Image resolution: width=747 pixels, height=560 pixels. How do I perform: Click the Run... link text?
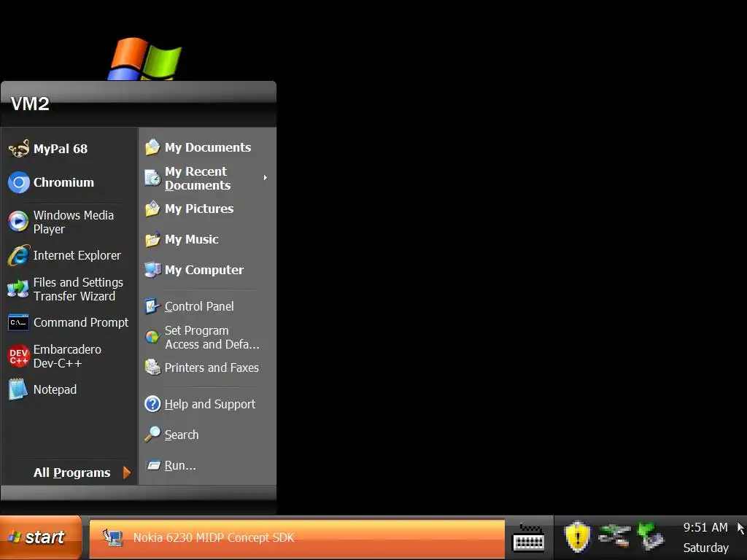coord(180,465)
